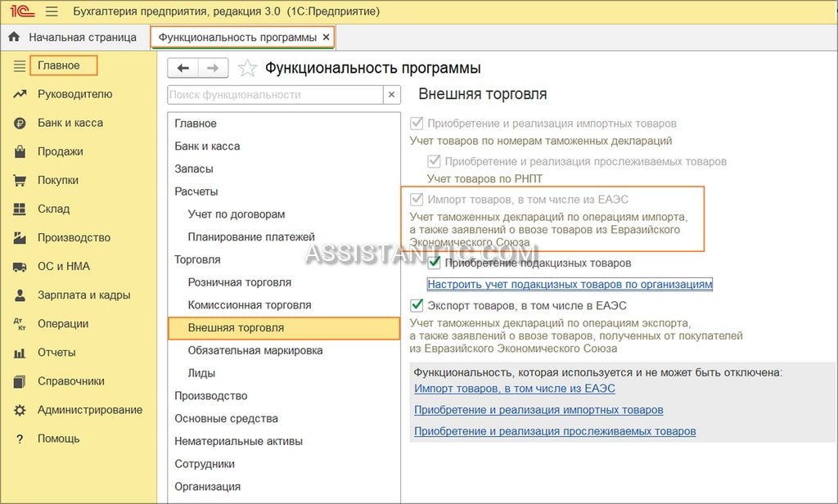This screenshot has height=504, width=838.
Task: Click the Руководителю chart icon
Action: pyautogui.click(x=20, y=94)
